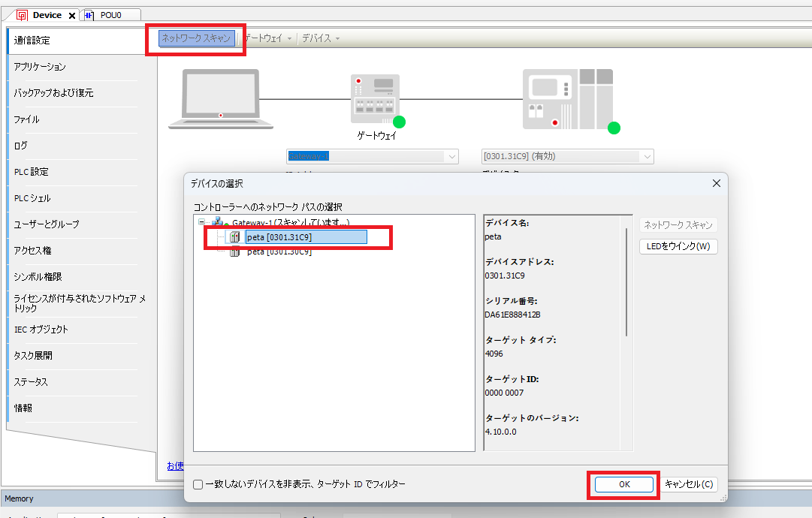Select tree row peta [0301.31C9]
812x518 pixels.
(306, 237)
